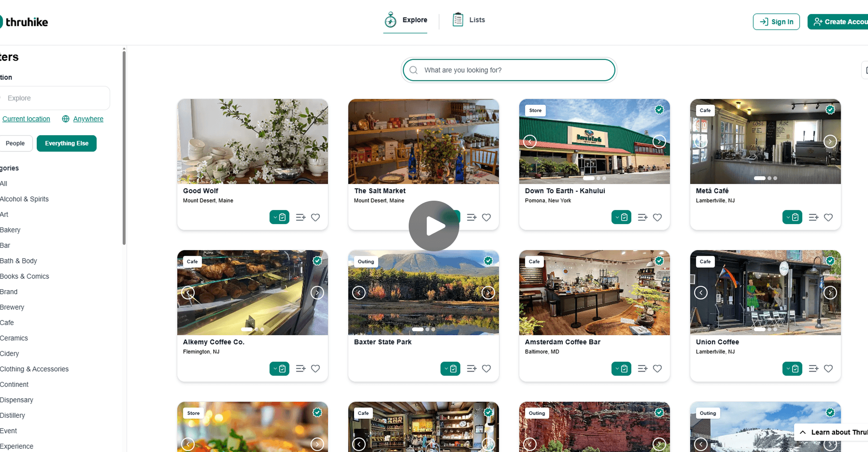868x452 pixels.
Task: Select the Bath & Body category
Action: 19,261
